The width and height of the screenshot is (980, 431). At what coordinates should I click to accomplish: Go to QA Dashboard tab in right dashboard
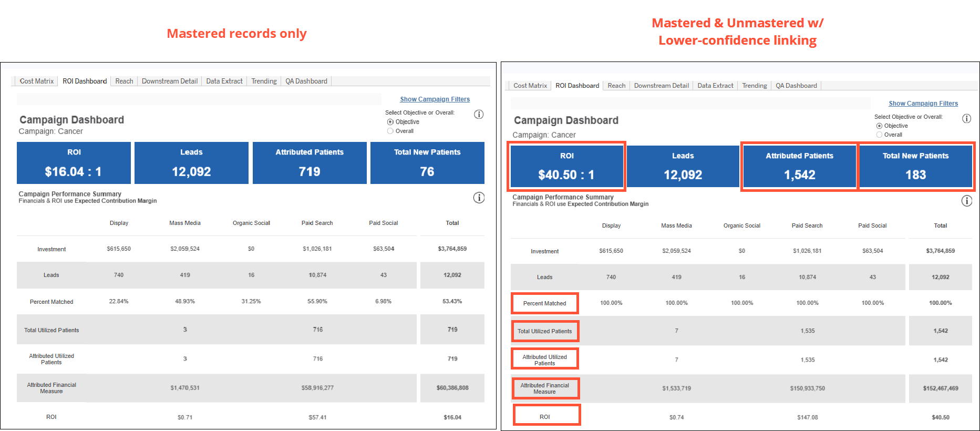[796, 86]
